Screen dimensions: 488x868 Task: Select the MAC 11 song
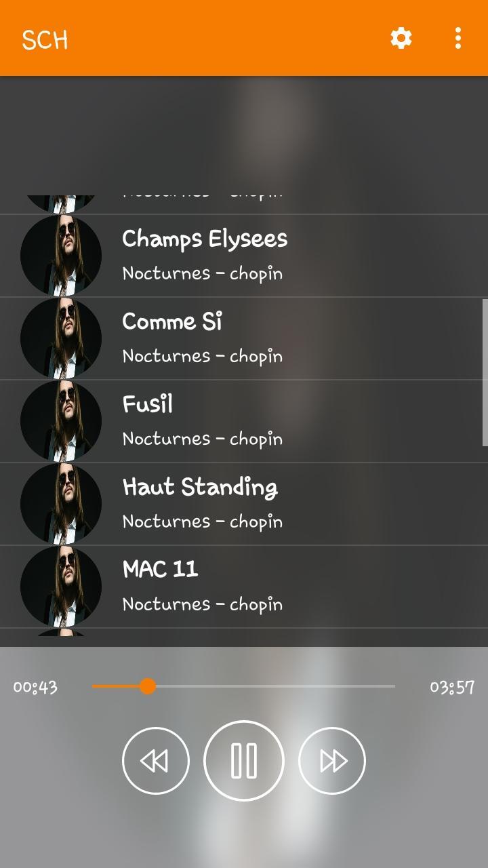tap(244, 587)
